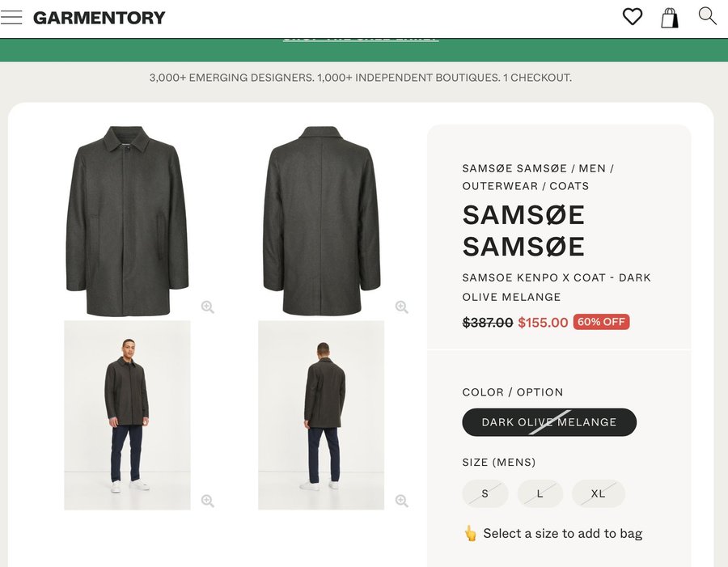Image resolution: width=728 pixels, height=567 pixels.
Task: Zoom the back coat image
Action: (401, 307)
